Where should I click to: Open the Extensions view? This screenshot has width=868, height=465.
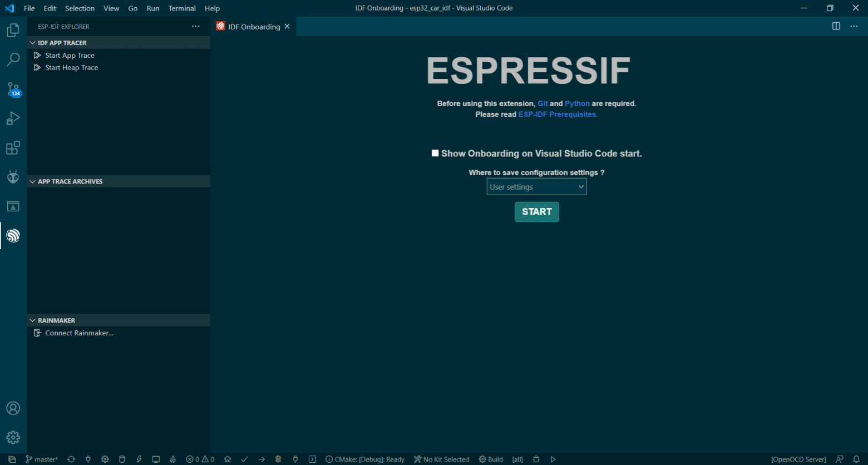(13, 147)
